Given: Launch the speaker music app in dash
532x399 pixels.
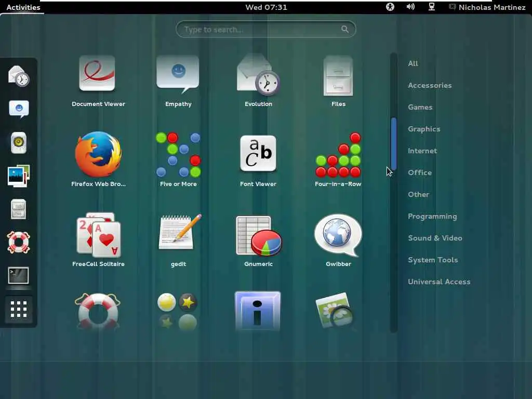Looking at the screenshot, I should coord(18,142).
